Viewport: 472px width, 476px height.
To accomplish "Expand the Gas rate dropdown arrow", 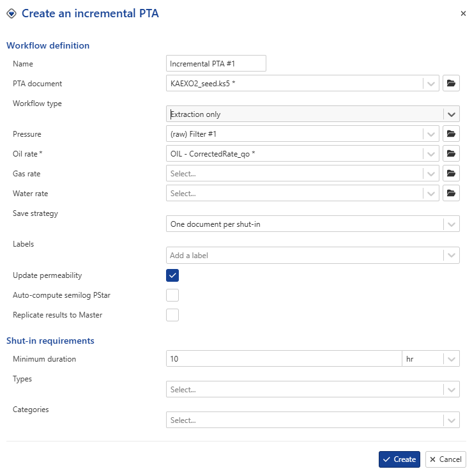I will pos(430,174).
